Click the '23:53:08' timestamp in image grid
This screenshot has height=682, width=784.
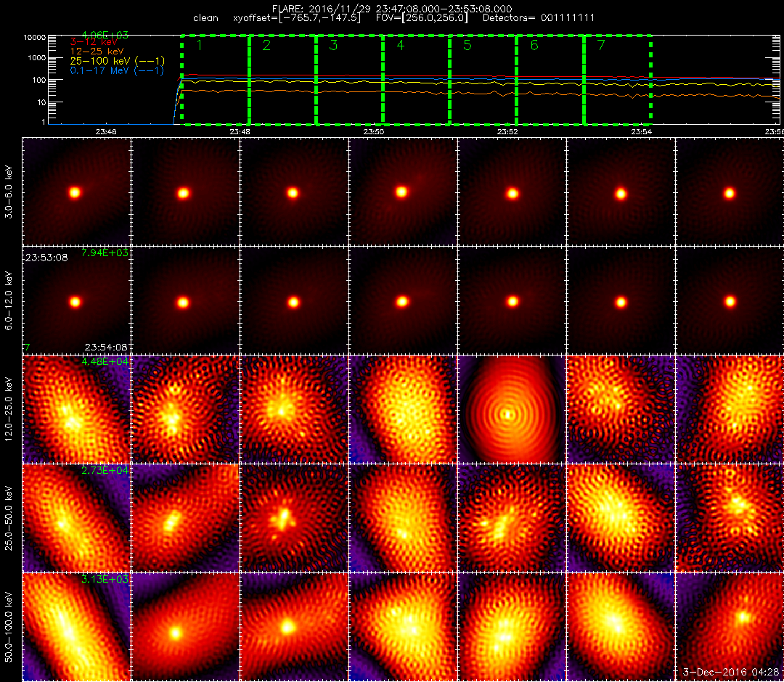coord(46,258)
